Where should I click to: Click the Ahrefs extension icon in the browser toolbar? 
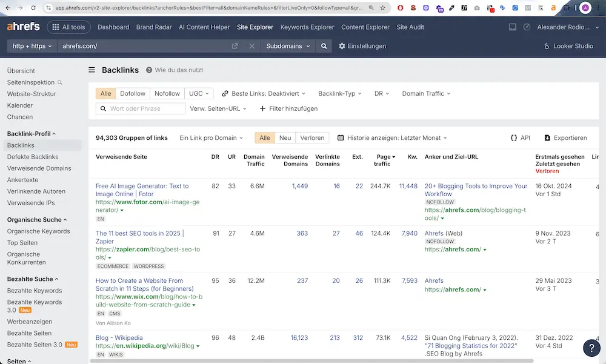(553, 8)
